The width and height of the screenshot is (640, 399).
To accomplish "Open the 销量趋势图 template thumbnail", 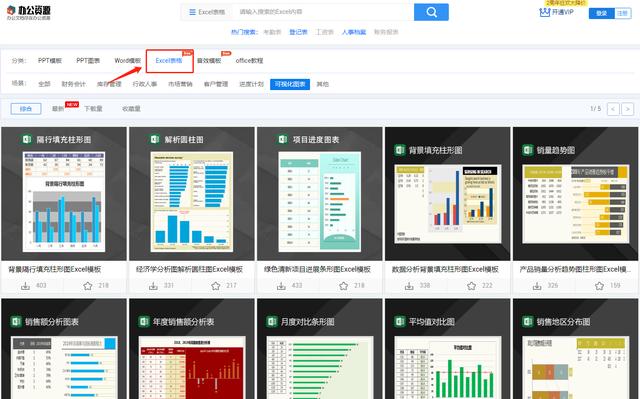I will (x=576, y=194).
